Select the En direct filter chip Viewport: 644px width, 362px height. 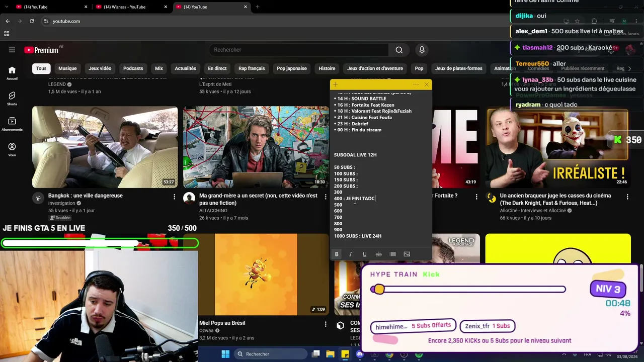217,68
